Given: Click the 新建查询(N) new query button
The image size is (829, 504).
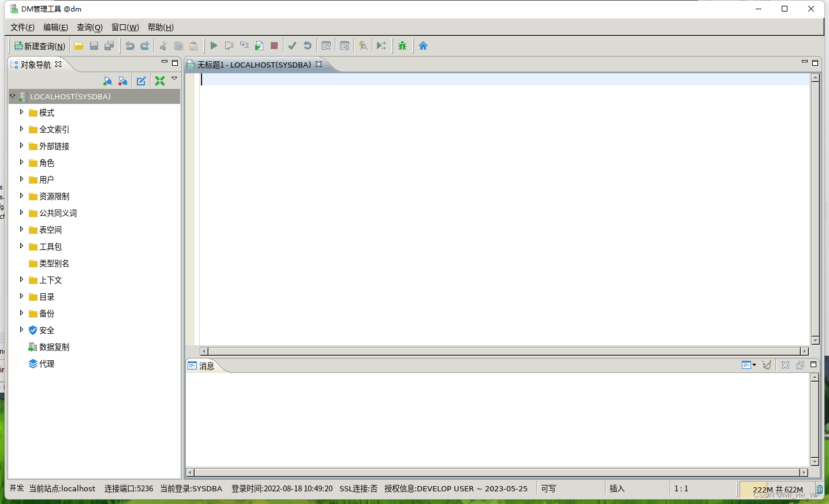Looking at the screenshot, I should click(39, 46).
